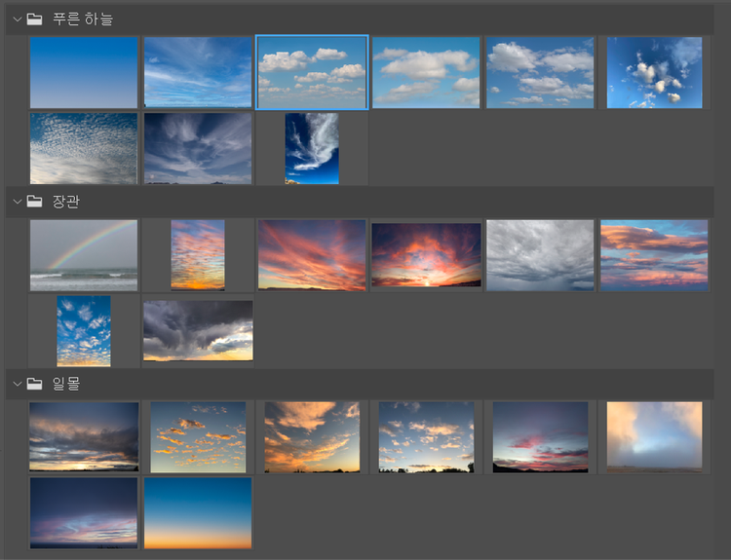Screen dimensions: 731x560
Task: Click the 장관 folder icon
Action: (34, 202)
